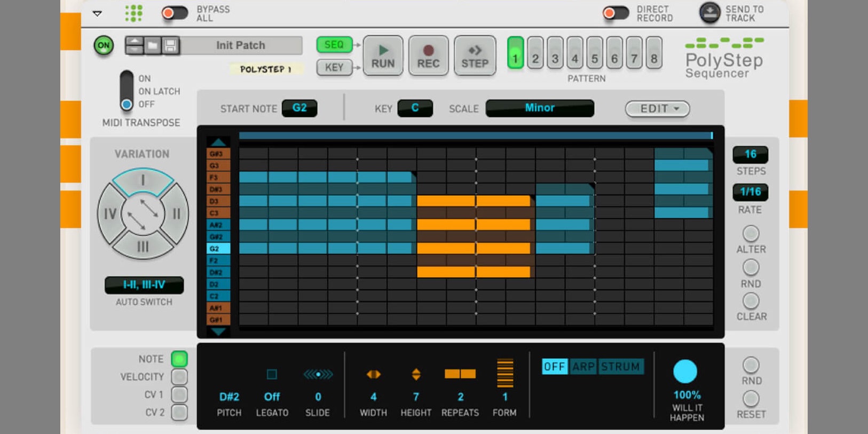Viewport: 868px width, 434px height.
Task: Click the Send To Track icon
Action: point(709,13)
